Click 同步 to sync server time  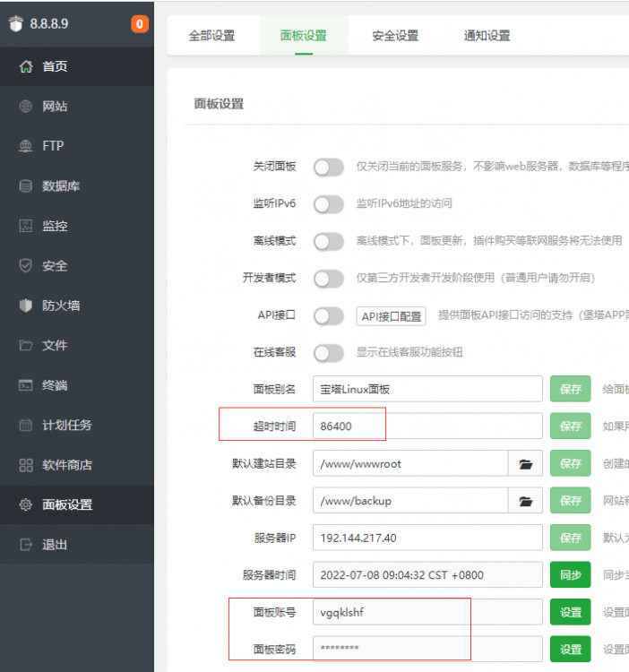click(x=570, y=574)
